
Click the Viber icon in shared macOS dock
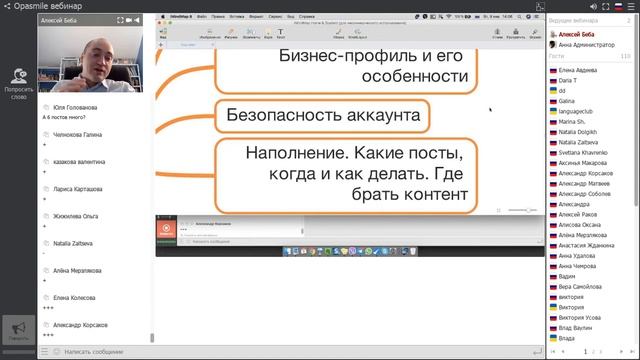352,251
